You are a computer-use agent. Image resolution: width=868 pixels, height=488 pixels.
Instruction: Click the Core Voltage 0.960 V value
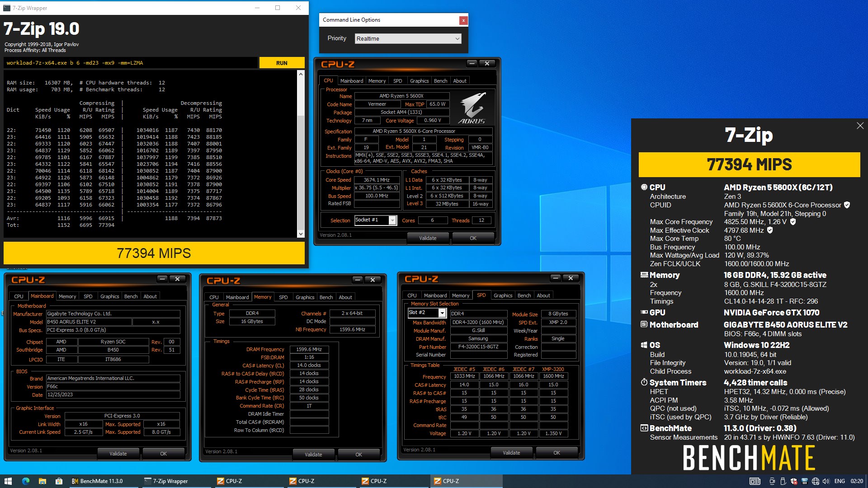pos(433,121)
